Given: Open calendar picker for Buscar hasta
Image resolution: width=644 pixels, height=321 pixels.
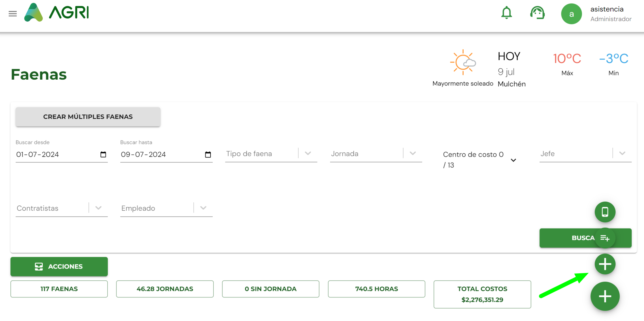Looking at the screenshot, I should (208, 154).
